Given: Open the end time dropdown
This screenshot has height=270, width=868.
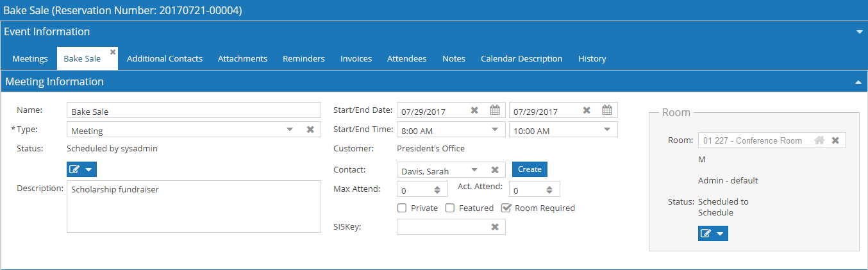Looking at the screenshot, I should tap(606, 130).
